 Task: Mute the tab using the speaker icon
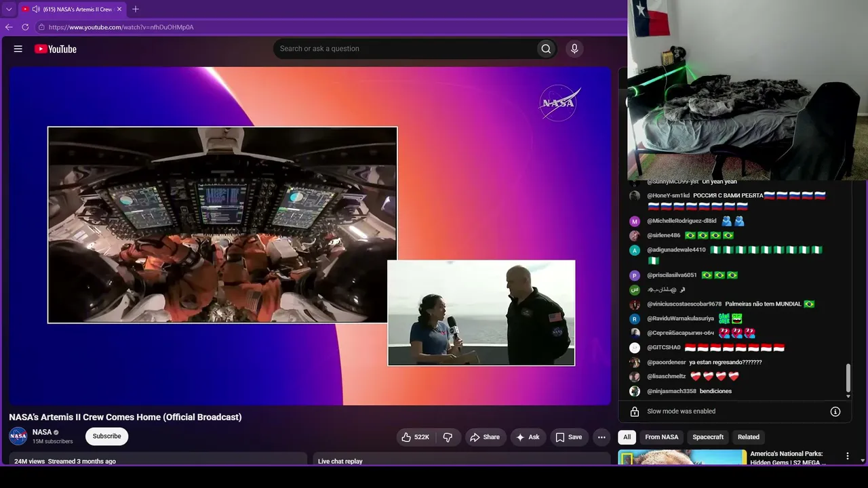click(36, 9)
